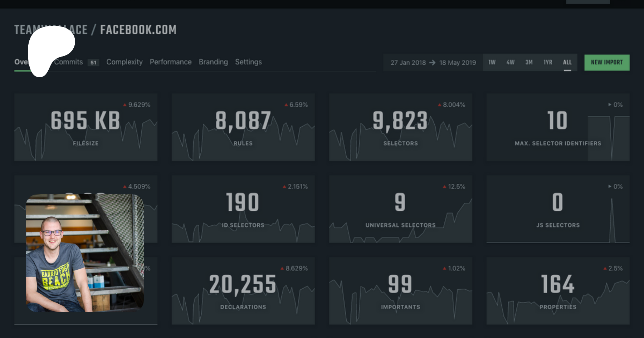The width and height of the screenshot is (644, 338).
Task: Click the 18 May 2019 end date
Action: click(x=458, y=63)
